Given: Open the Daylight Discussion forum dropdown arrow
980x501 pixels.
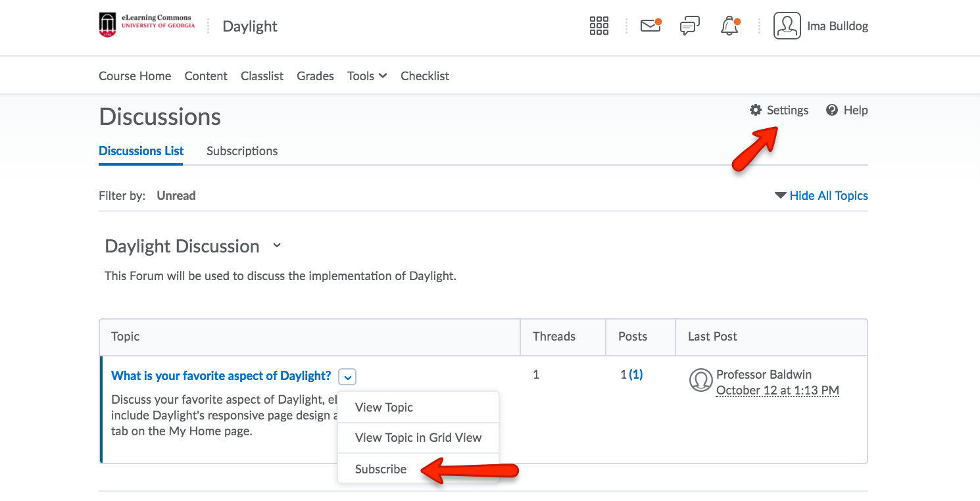Looking at the screenshot, I should (x=277, y=246).
